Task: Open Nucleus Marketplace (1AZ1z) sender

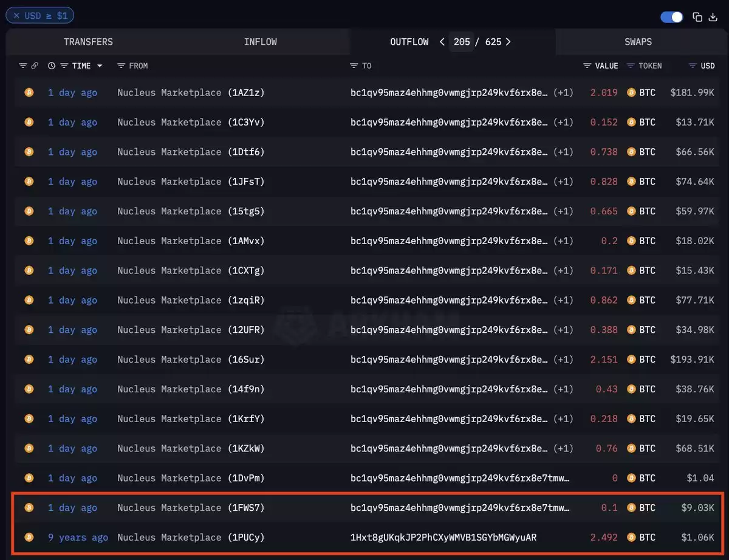Action: coord(191,93)
